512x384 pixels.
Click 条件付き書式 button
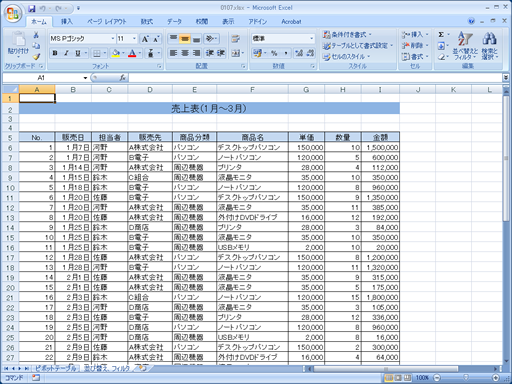click(x=347, y=35)
